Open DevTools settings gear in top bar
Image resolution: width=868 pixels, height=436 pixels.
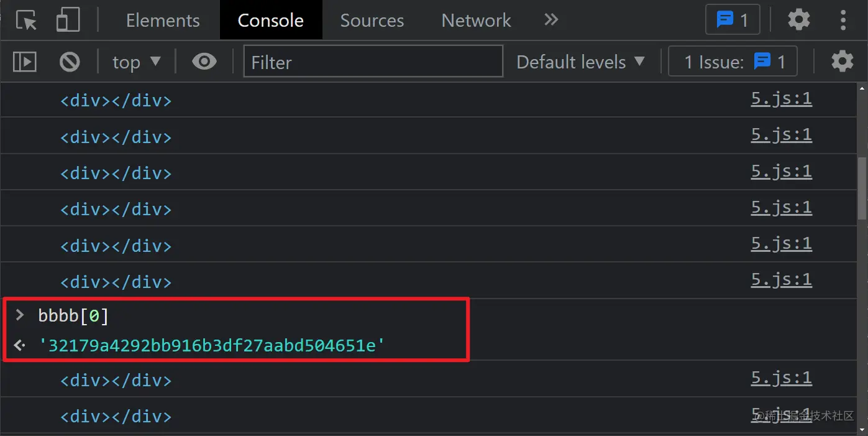coord(799,21)
